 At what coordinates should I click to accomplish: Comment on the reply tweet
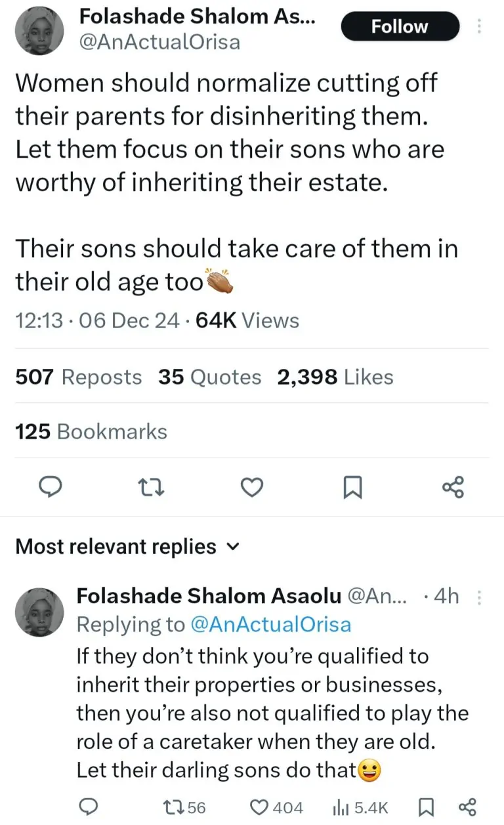tap(89, 807)
